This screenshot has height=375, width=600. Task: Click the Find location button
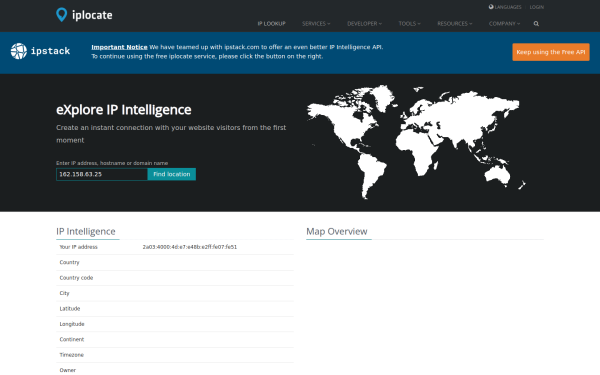pyautogui.click(x=171, y=174)
